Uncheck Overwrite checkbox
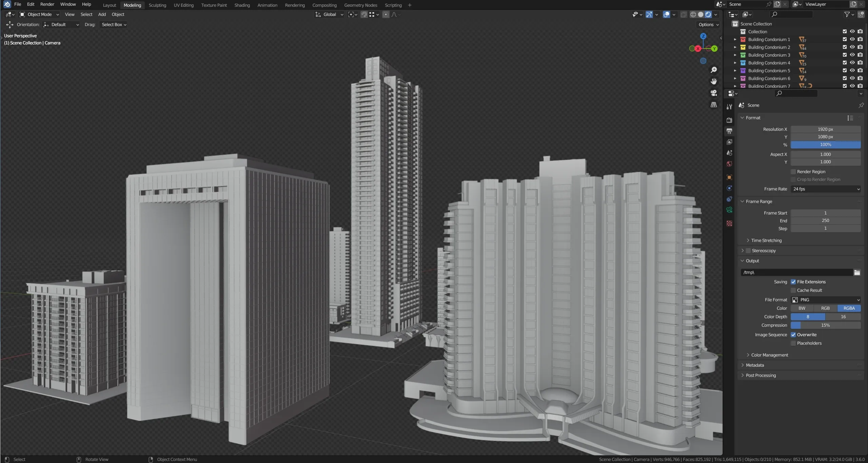Image resolution: width=868 pixels, height=463 pixels. [793, 335]
